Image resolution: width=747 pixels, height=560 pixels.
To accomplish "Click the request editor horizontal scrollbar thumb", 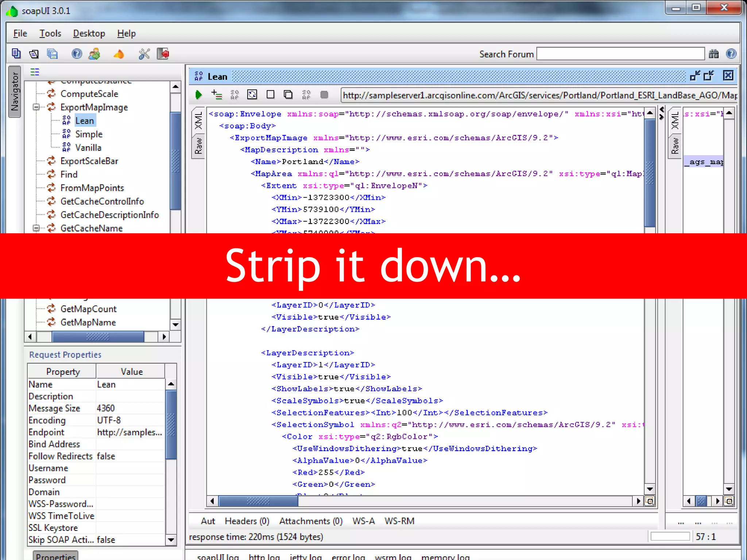I will (258, 501).
